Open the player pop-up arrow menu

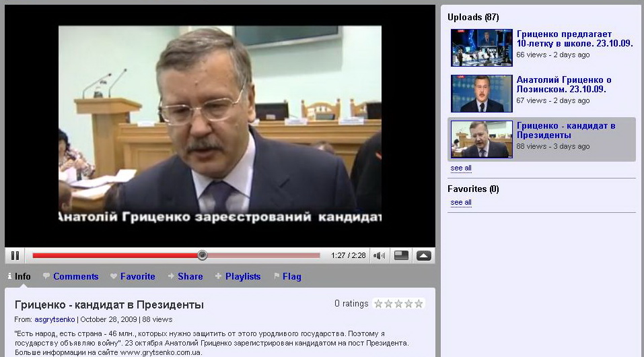coord(423,256)
